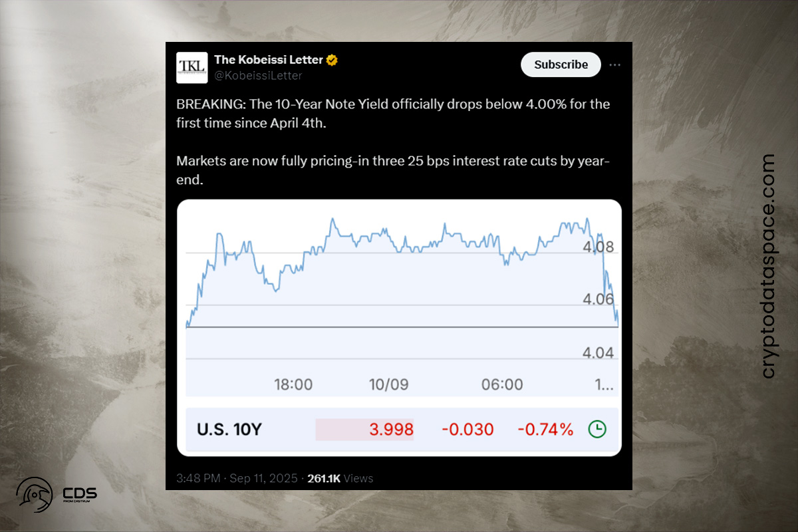Select the U.S. 10Y ticker label
798x532 pixels.
[229, 429]
